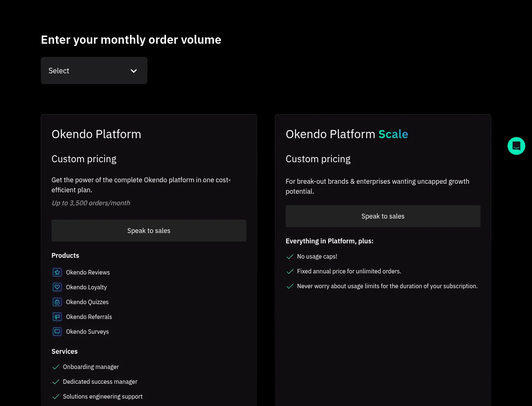Click the Okendo Quizzes text
The image size is (532, 406).
pos(87,302)
